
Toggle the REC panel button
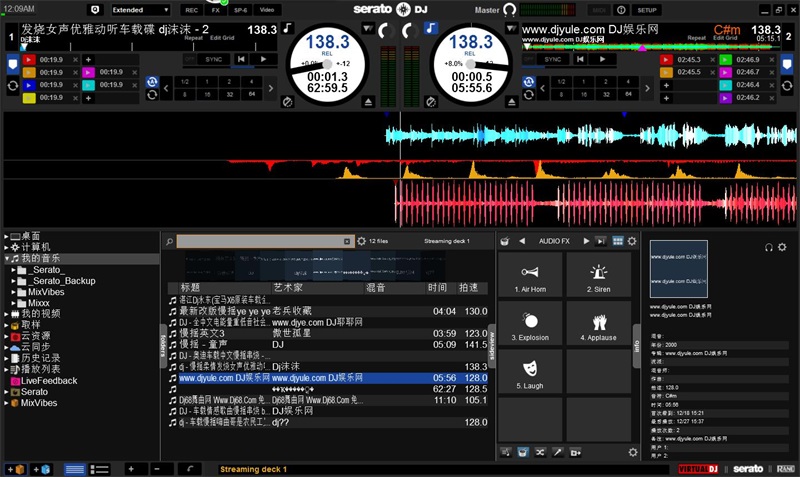click(191, 9)
